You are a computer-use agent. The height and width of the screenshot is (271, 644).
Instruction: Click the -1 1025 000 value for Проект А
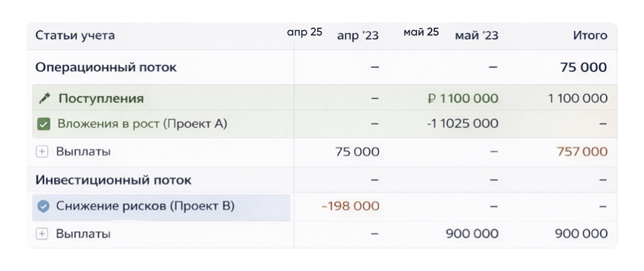(x=462, y=124)
